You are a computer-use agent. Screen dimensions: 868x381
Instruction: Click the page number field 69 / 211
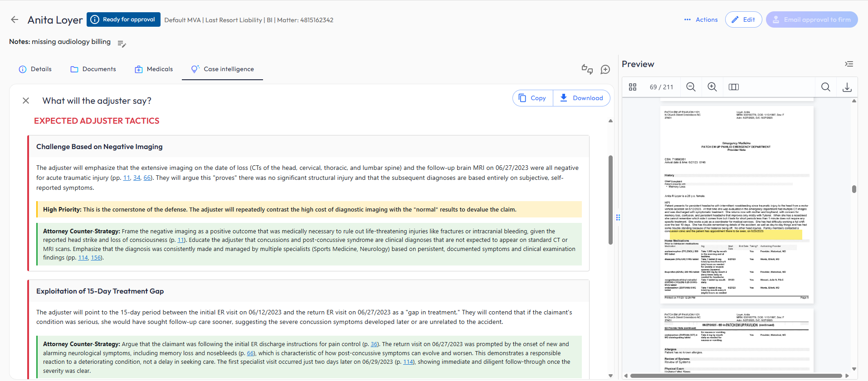pos(661,87)
